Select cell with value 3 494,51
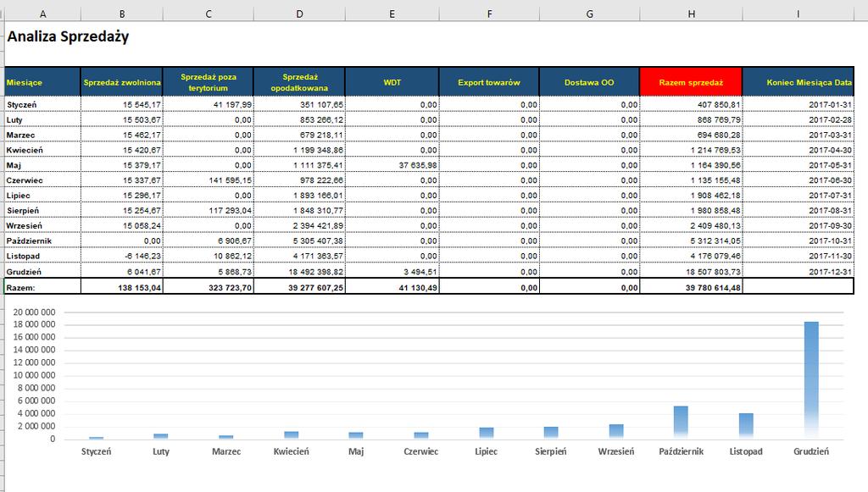868x492 pixels. [x=392, y=272]
